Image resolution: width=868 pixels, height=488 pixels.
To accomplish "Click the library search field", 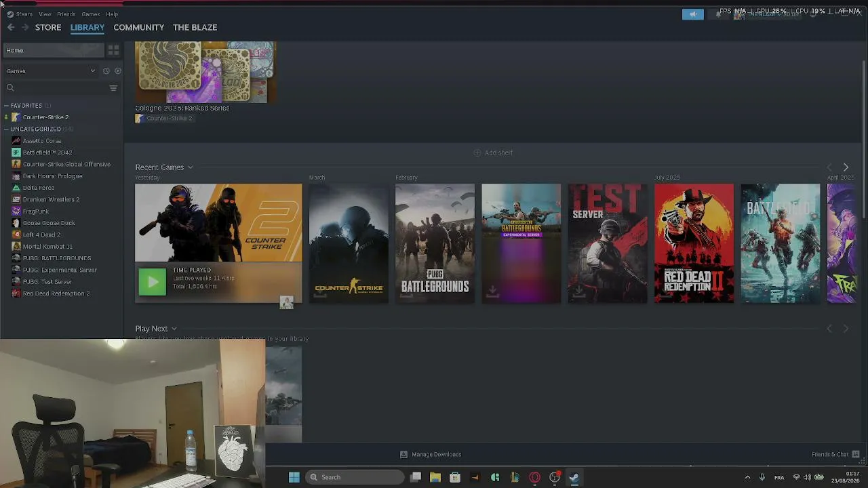I will 56,87.
